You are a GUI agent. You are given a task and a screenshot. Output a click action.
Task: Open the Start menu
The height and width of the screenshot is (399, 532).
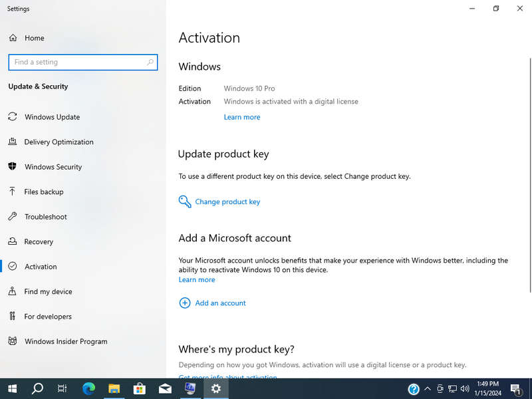tap(13, 388)
